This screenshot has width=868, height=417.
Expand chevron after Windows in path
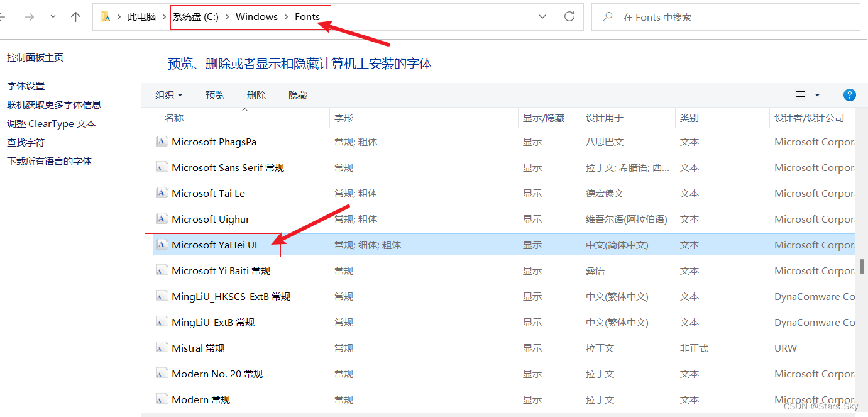click(x=286, y=17)
